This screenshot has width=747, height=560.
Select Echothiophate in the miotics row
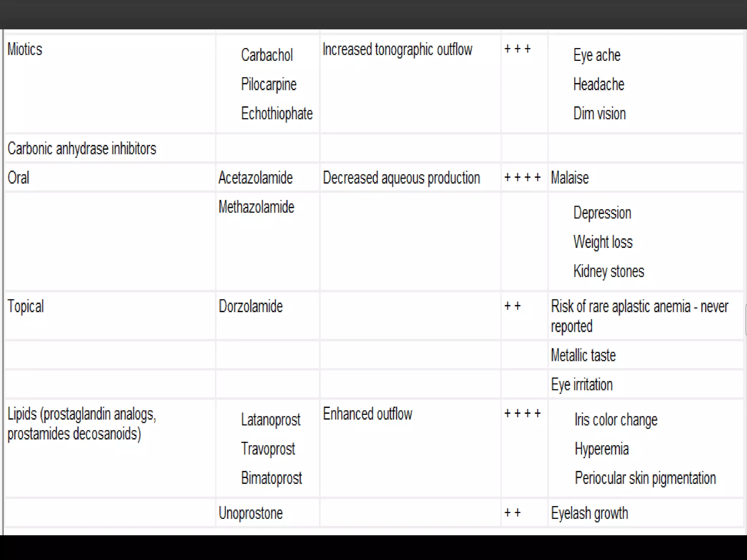coord(277,113)
